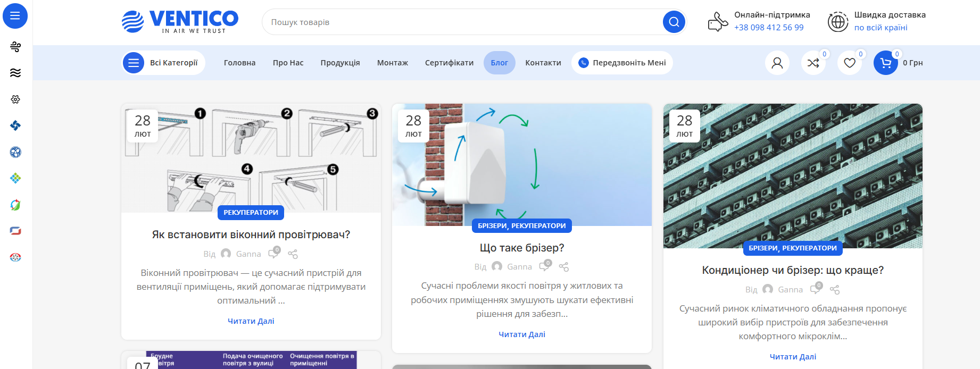Click share icon under 'Що таке брізер?'
Viewport: 980px width, 369px height.
click(564, 267)
